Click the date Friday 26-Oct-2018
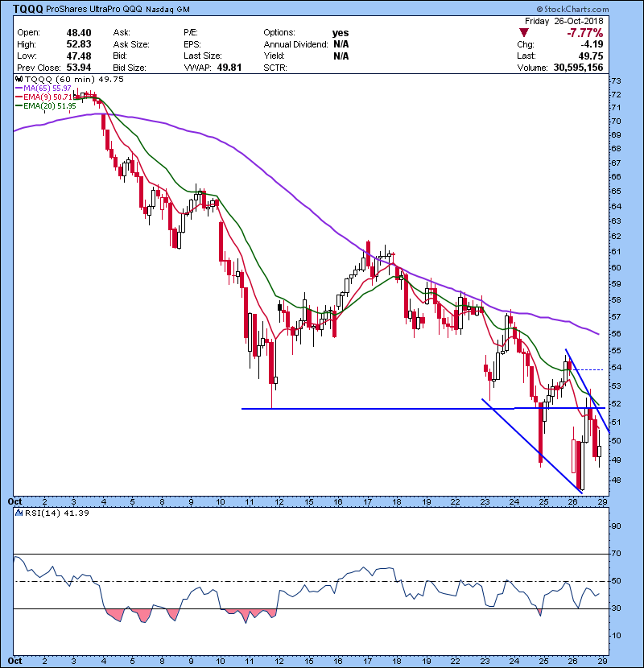This screenshot has width=644, height=668. 563,21
